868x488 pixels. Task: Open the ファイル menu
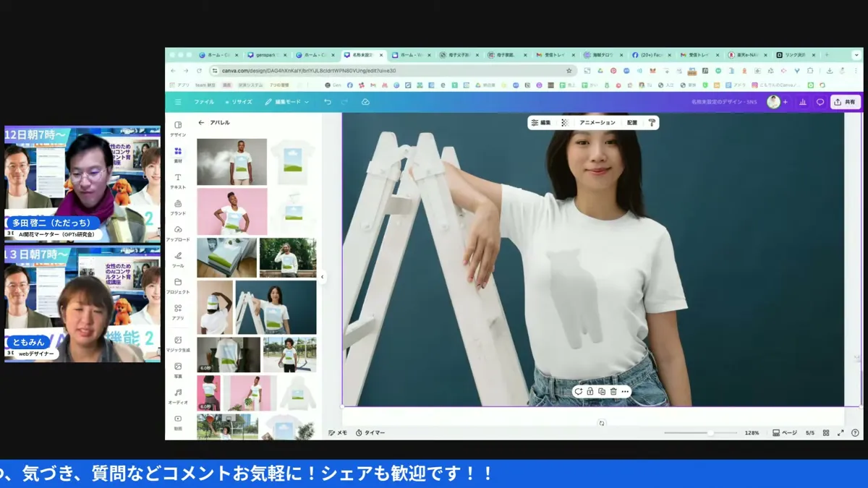click(204, 102)
